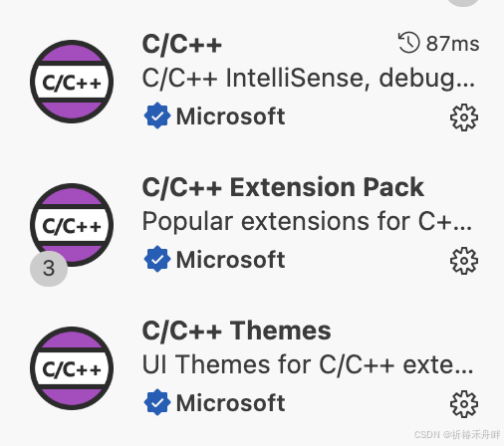Open the Manage gear for C/C++ Themes
Screen dimensions: 504x446
(464, 404)
